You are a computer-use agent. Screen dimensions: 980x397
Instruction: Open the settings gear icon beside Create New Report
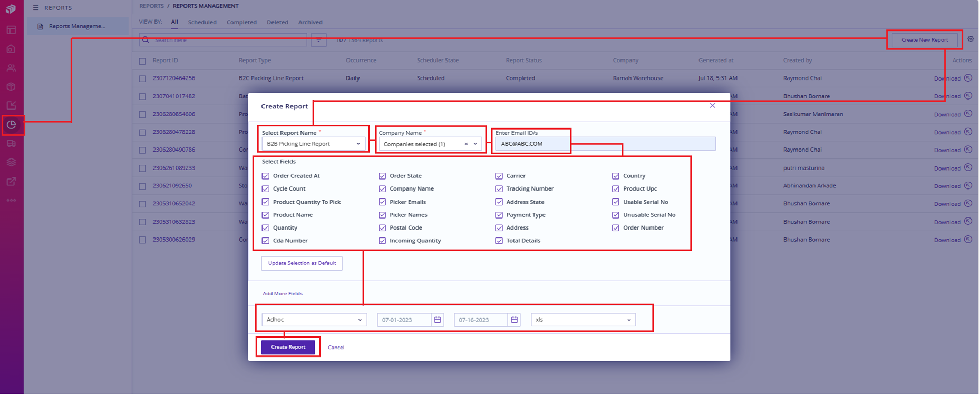971,39
